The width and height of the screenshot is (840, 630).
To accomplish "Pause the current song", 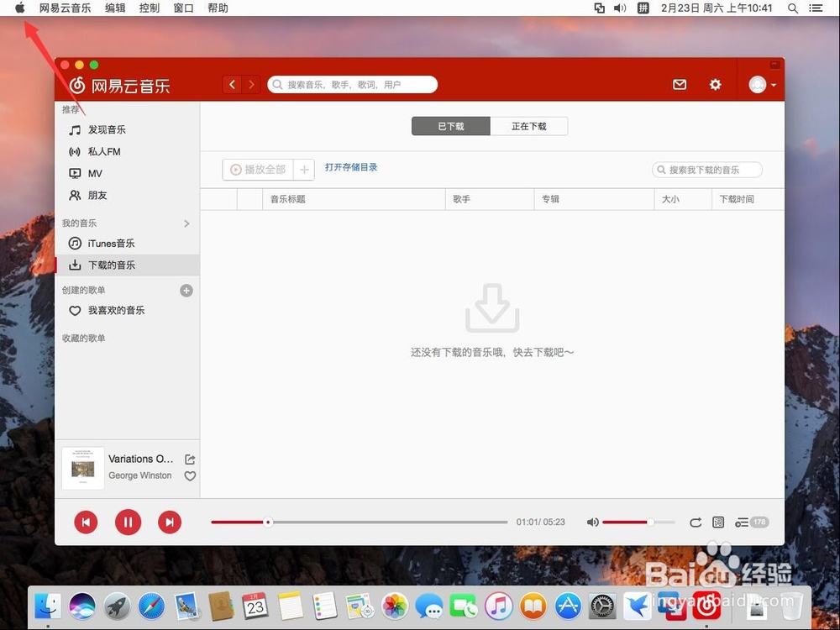I will (128, 522).
